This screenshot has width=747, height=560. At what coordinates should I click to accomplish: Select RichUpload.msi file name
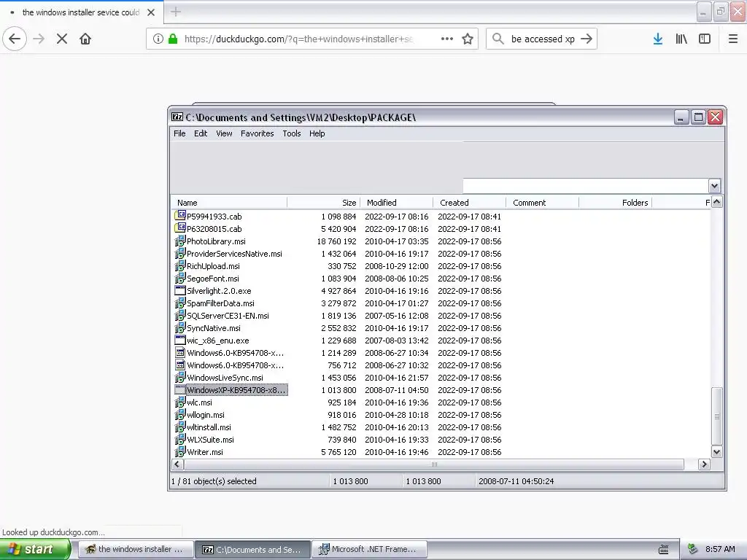tap(213, 265)
